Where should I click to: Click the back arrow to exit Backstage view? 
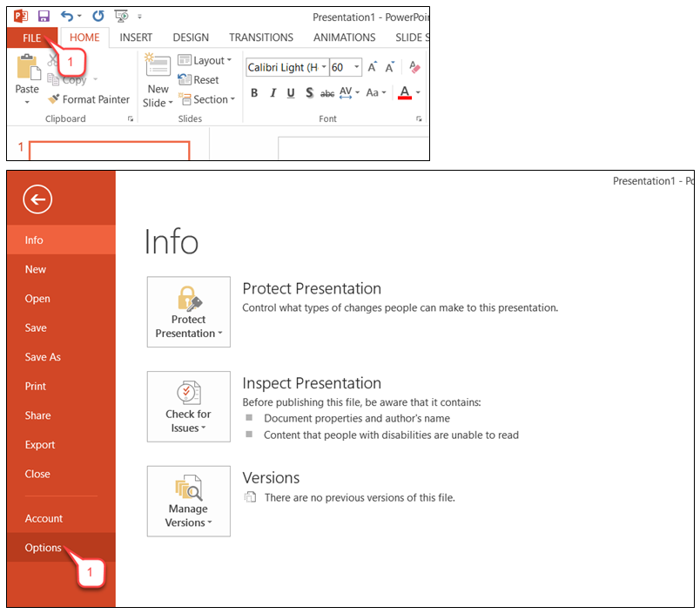[36, 199]
